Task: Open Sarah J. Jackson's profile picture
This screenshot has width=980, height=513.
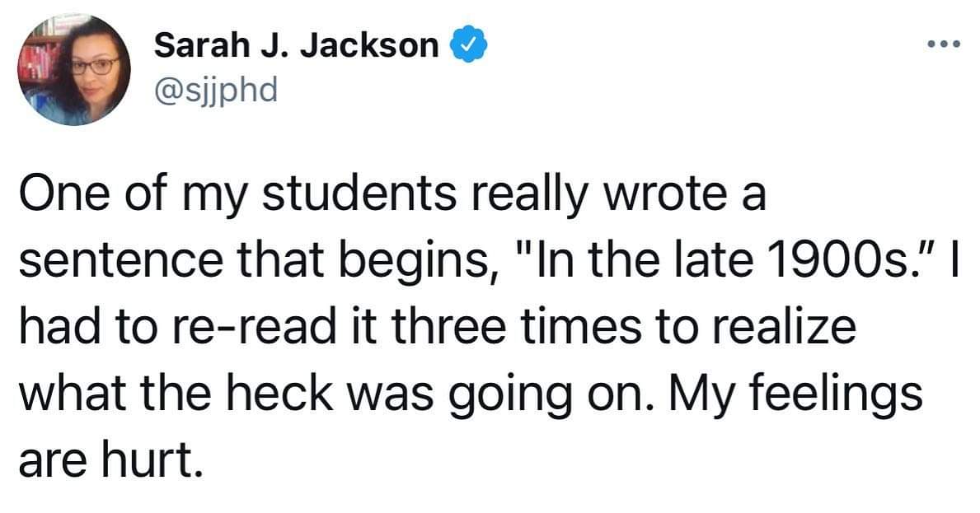Action: point(73,69)
